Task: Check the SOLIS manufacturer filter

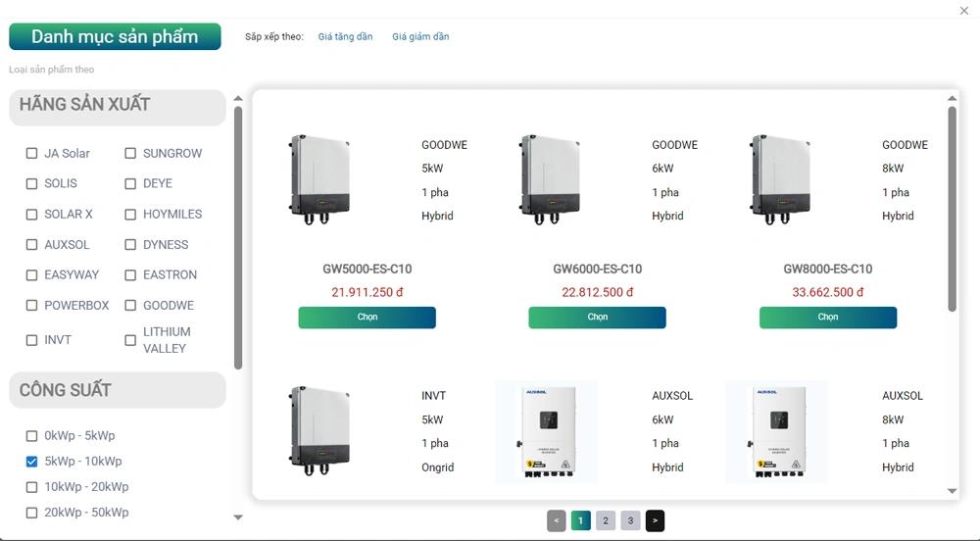Action: click(32, 183)
